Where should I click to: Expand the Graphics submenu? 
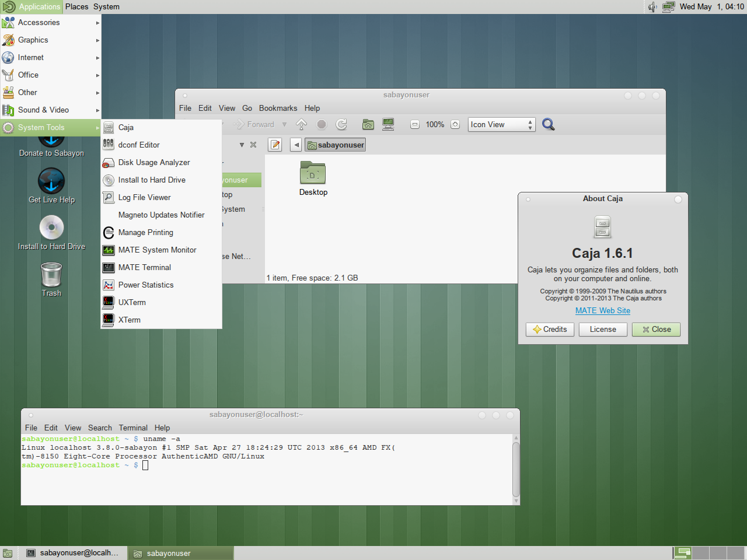[51, 40]
